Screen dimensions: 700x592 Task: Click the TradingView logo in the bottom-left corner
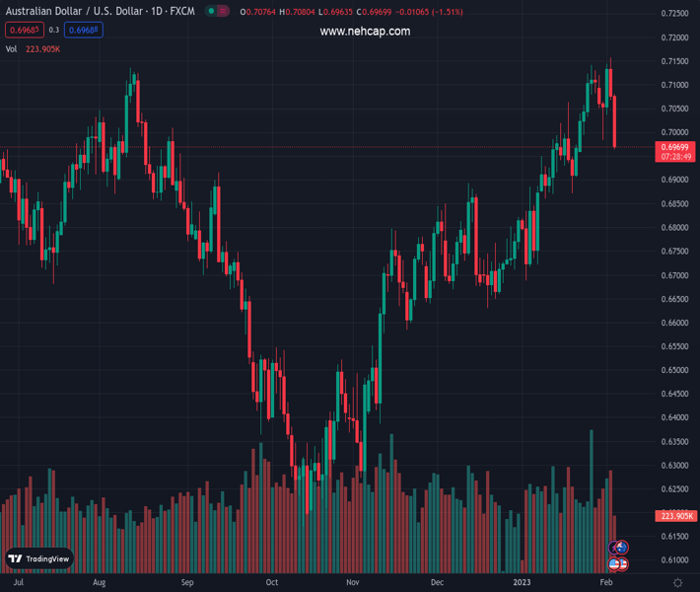[x=39, y=558]
